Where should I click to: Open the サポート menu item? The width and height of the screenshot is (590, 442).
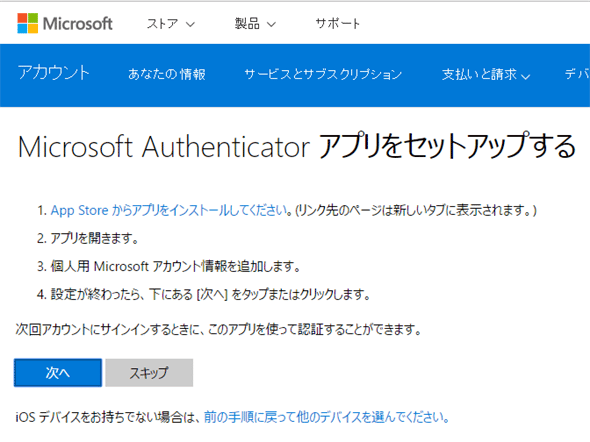pos(338,24)
